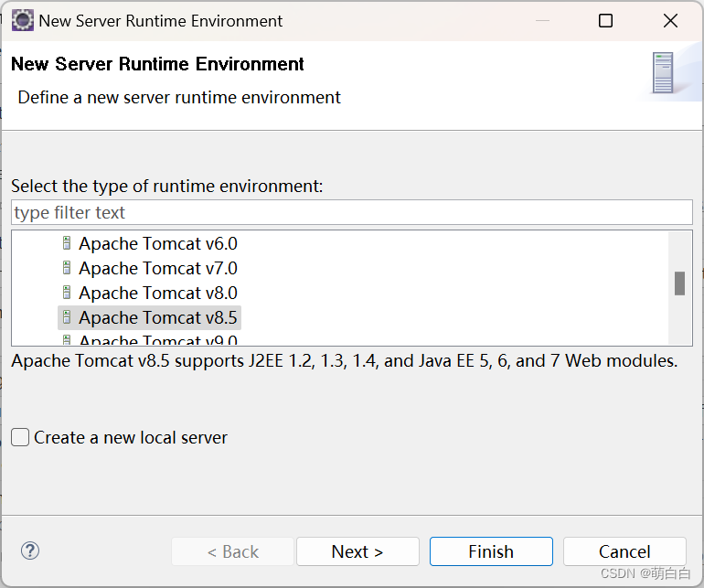The height and width of the screenshot is (588, 704).
Task: Open the help question mark icon
Action: (x=30, y=551)
